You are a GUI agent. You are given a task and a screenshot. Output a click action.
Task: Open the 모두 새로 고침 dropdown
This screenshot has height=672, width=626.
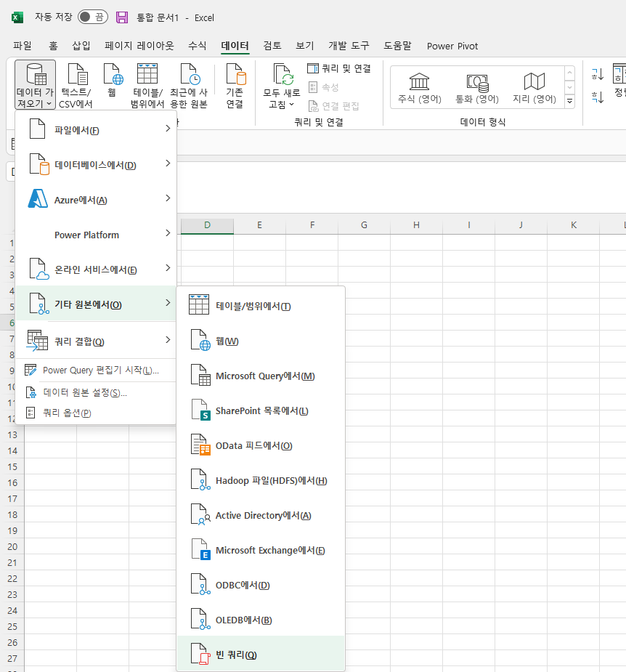tap(282, 86)
